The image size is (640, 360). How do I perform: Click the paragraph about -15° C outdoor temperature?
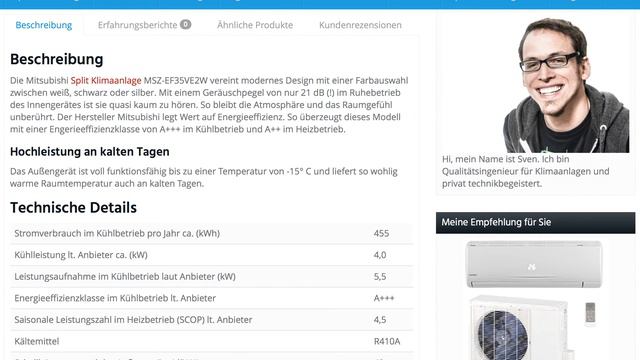click(x=204, y=178)
